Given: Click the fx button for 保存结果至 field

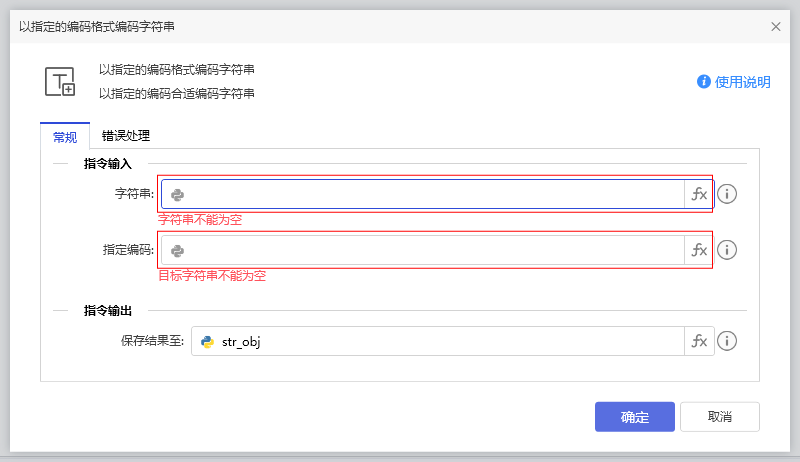Looking at the screenshot, I should click(699, 341).
